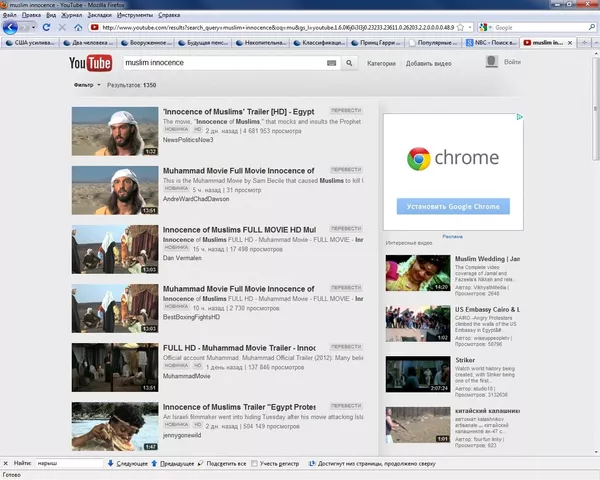Open the Инструменты menu
Screen dimensions: 600x480
135,15
